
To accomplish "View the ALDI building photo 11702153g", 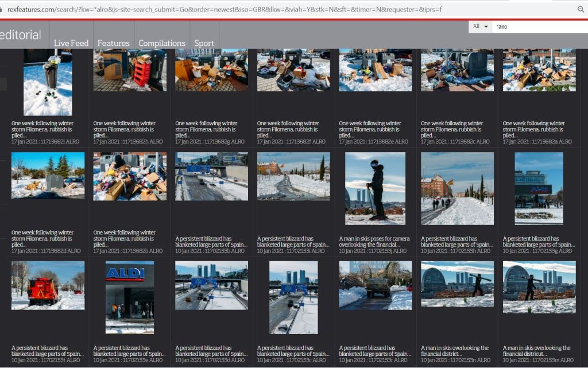I will pyautogui.click(x=539, y=188).
